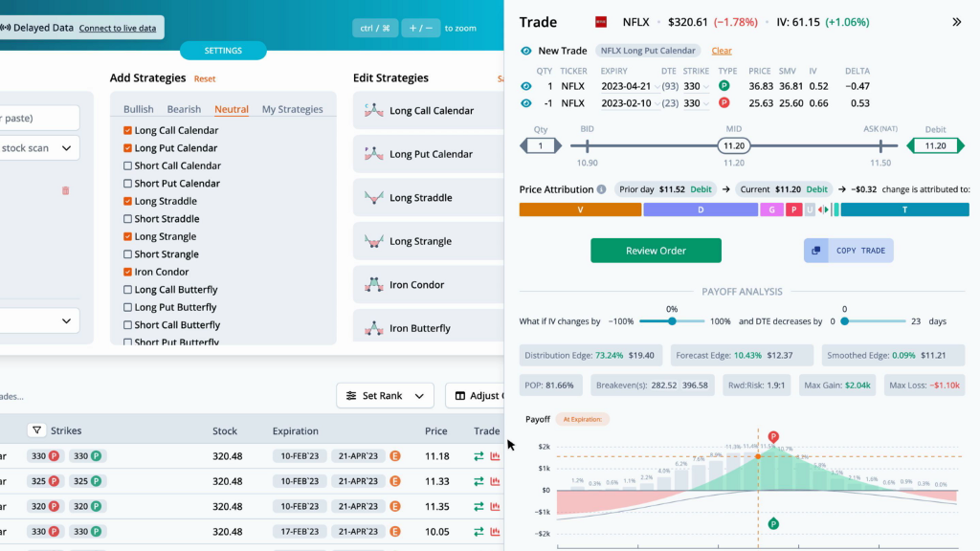Hide the 2023-04-21 NFLX leg via its eye icon
980x551 pixels.
click(526, 86)
